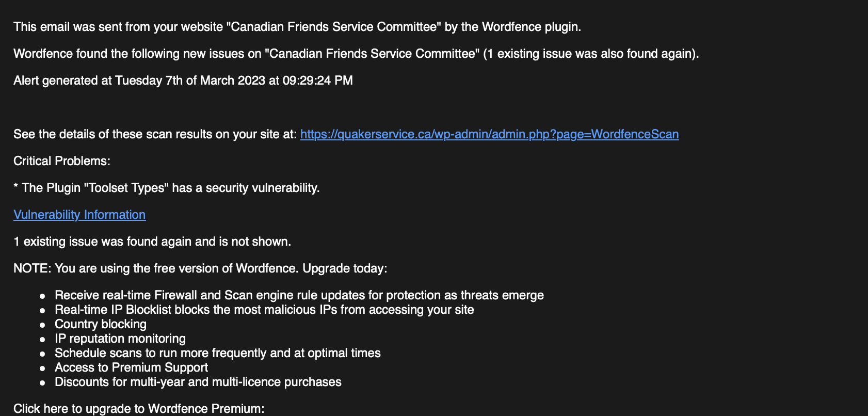Click 'Click here to upgrade to Wordfence Premium' text

coord(139,409)
